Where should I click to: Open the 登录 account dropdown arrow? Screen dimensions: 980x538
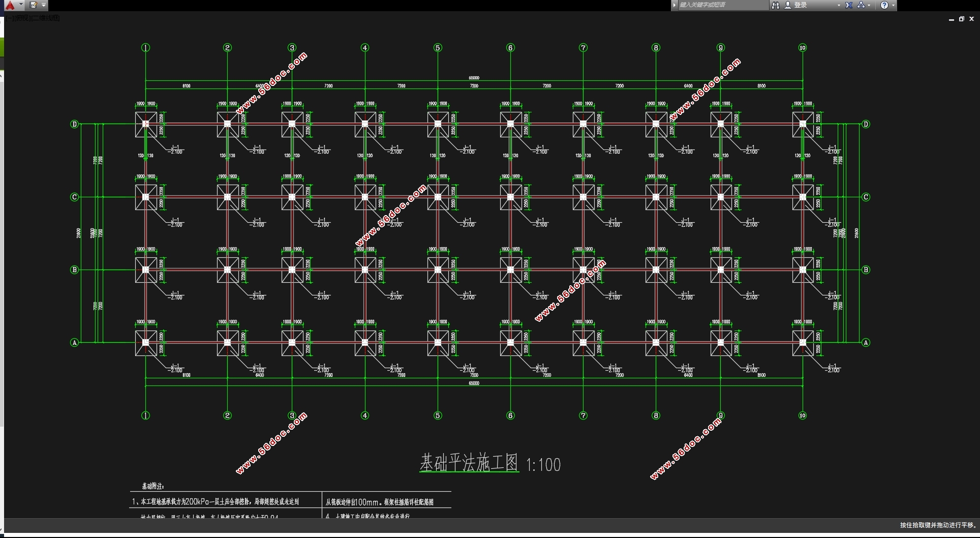839,5
